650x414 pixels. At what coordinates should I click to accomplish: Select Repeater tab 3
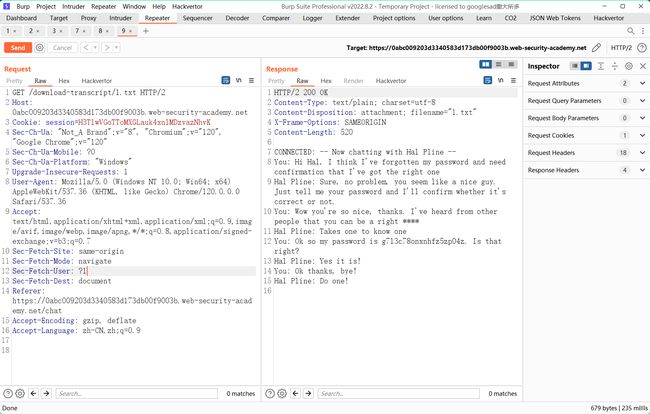pos(54,31)
